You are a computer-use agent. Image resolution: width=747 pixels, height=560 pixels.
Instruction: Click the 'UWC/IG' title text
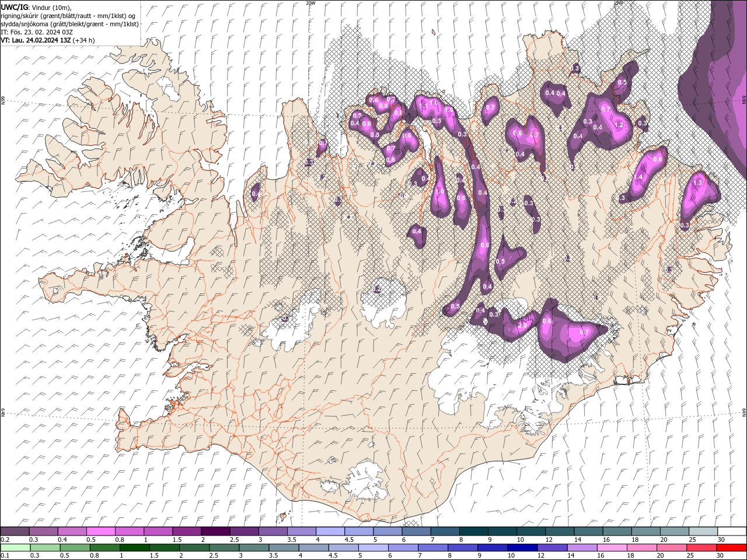pyautogui.click(x=13, y=7)
